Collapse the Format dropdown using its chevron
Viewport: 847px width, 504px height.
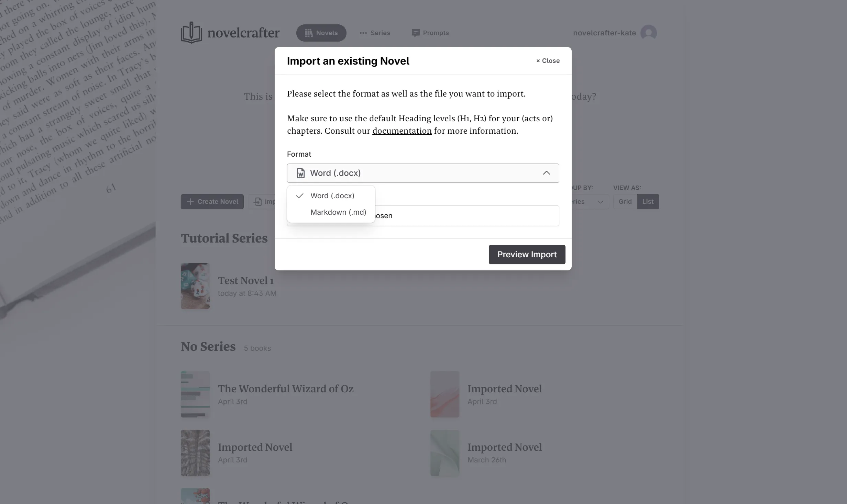(x=547, y=173)
